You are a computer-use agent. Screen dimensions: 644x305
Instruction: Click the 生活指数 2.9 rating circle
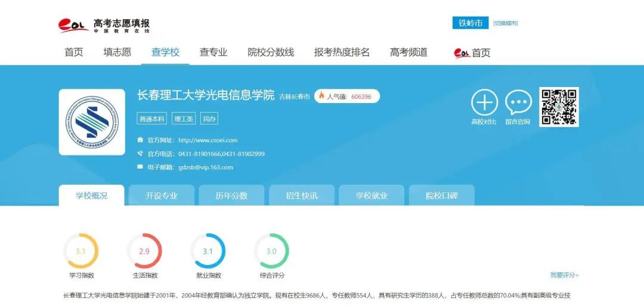[x=145, y=251]
